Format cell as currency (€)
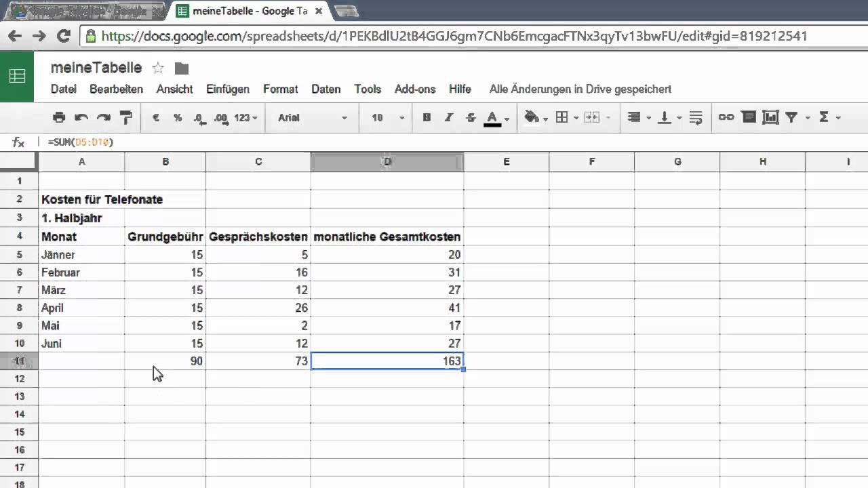Image resolution: width=868 pixels, height=488 pixels. [156, 117]
